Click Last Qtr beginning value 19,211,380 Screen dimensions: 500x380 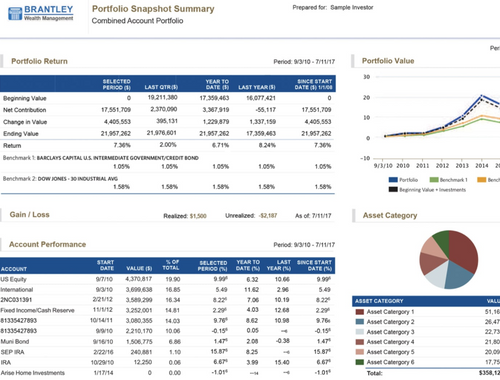pyautogui.click(x=162, y=98)
